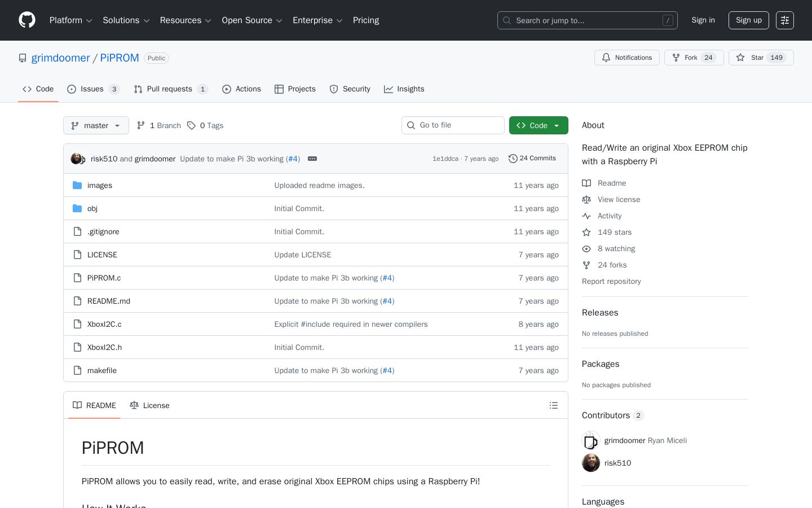Open the Packages heading link
The height and width of the screenshot is (508, 812).
[601, 364]
